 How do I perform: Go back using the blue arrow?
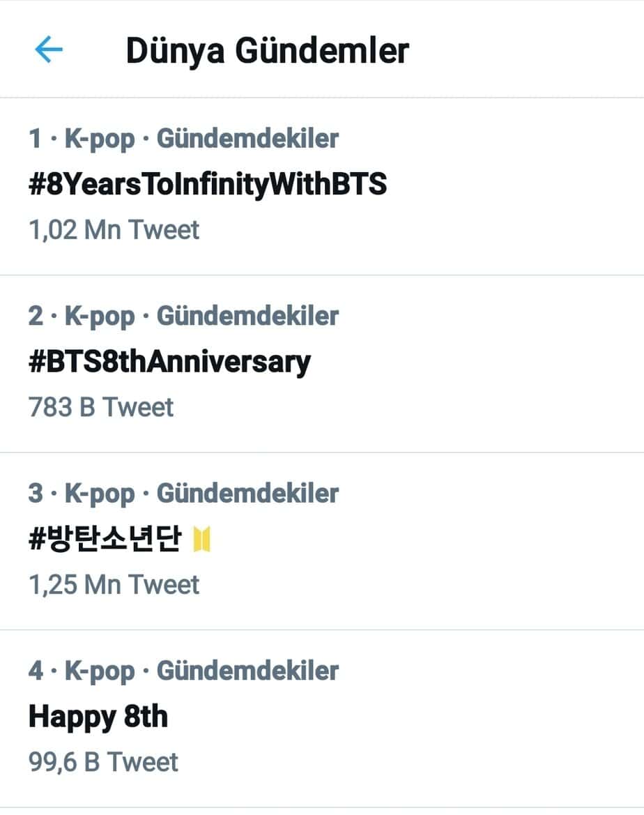click(x=48, y=50)
